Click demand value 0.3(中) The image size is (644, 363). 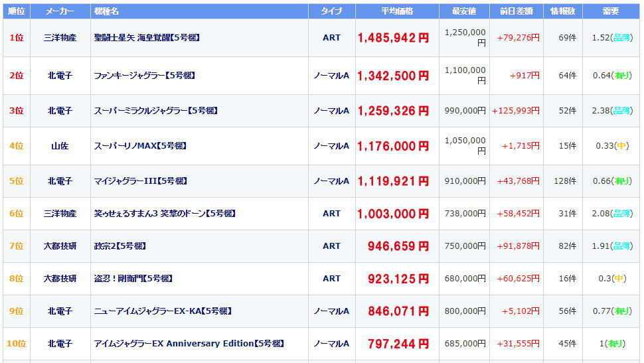612,279
